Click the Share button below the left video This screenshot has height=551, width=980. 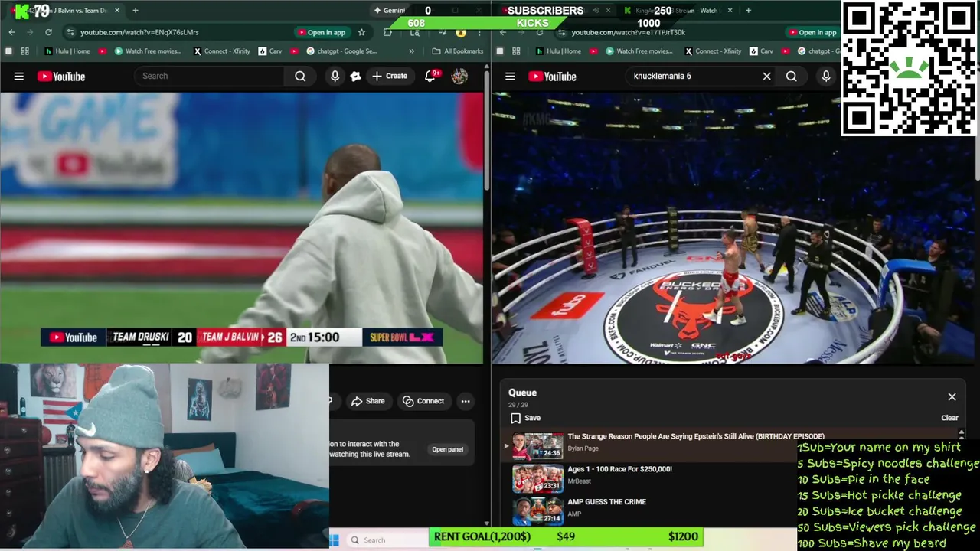point(367,401)
